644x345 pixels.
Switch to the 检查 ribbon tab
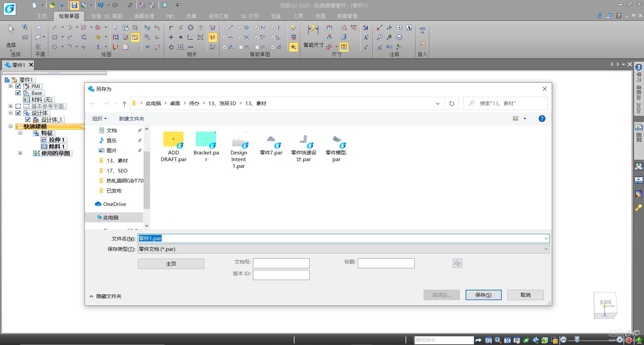(x=276, y=16)
